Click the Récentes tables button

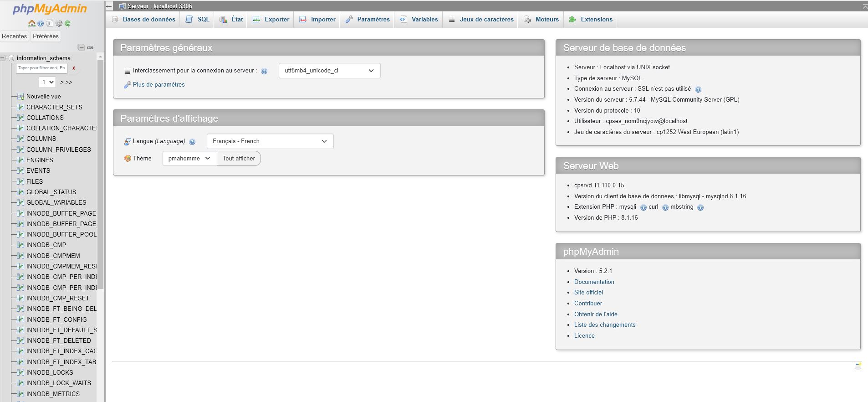point(15,36)
